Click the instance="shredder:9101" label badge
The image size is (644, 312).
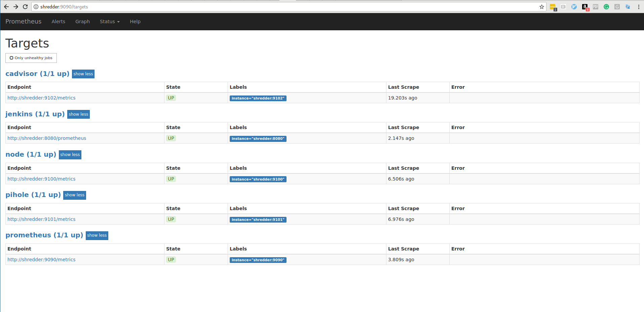[258, 220]
